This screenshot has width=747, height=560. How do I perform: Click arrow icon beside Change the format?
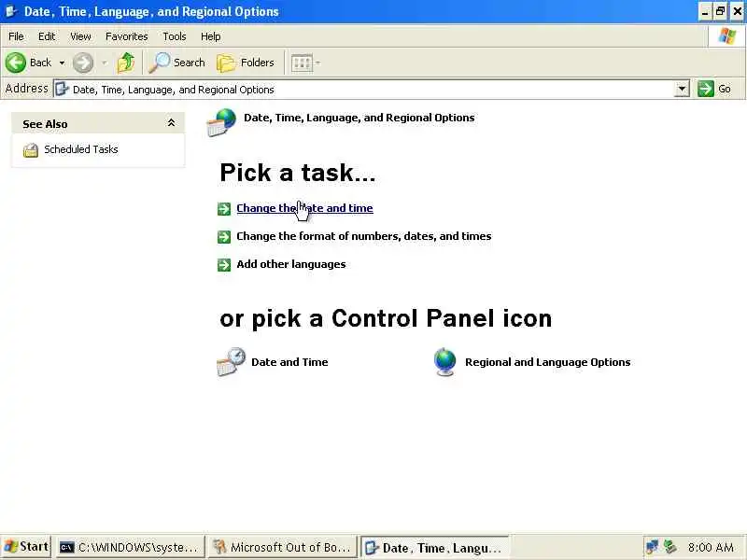point(224,237)
